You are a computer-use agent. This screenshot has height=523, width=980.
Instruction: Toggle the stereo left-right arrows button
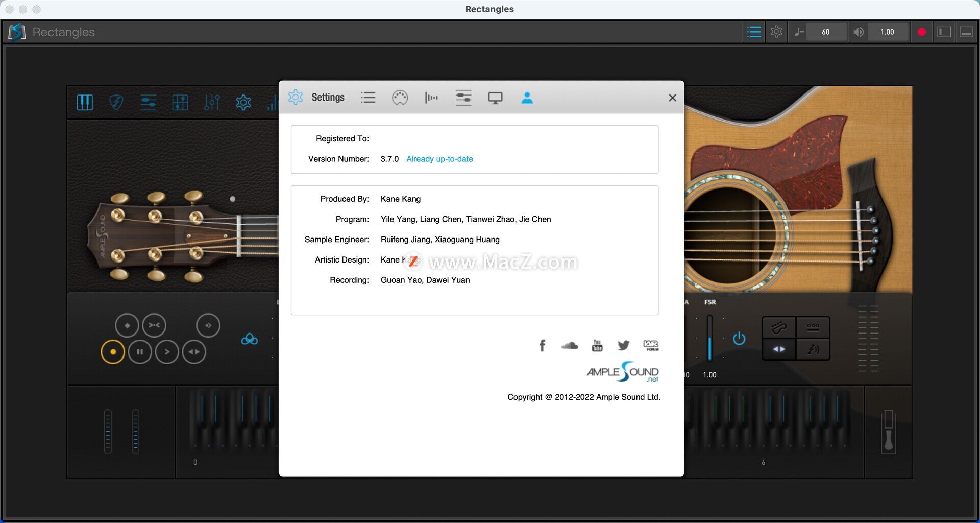[x=779, y=349]
